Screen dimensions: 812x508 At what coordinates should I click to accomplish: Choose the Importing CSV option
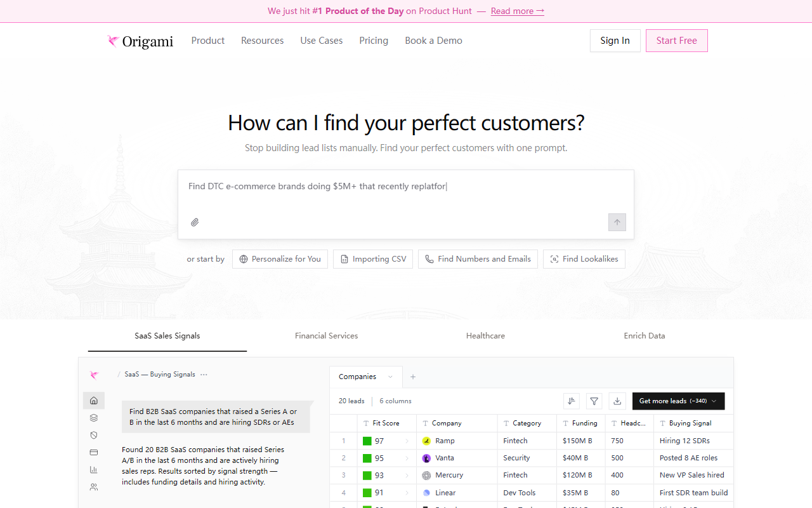point(373,259)
